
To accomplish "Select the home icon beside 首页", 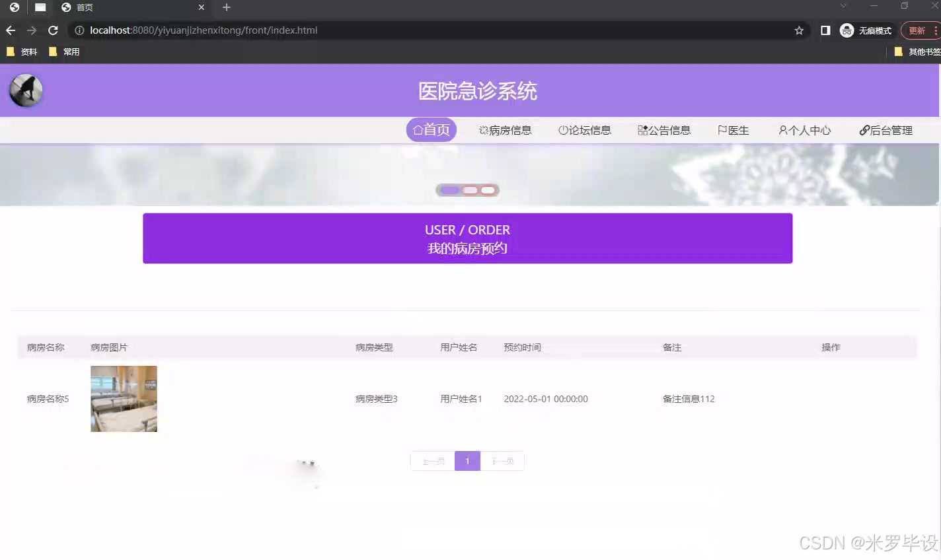I will (x=416, y=129).
